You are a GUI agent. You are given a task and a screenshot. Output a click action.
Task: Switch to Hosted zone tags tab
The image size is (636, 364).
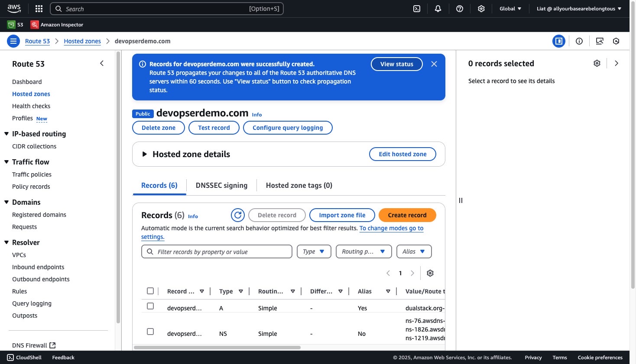[299, 185]
